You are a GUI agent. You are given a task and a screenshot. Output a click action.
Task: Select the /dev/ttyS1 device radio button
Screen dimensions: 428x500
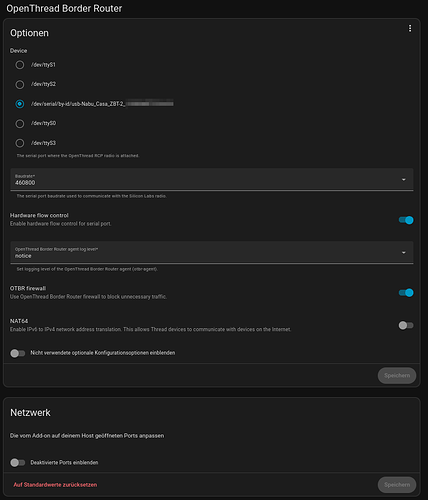(x=20, y=65)
